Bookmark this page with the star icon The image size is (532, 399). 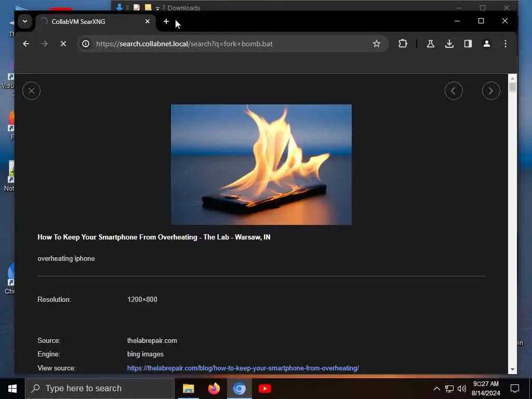(x=377, y=44)
